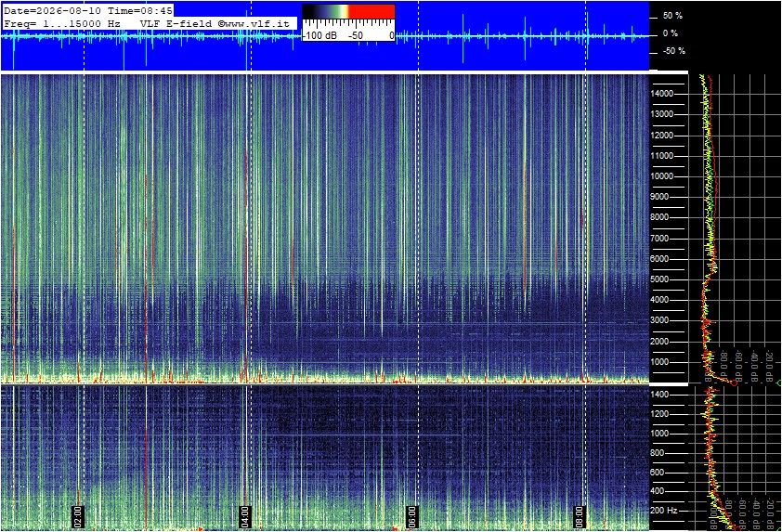Click the 02:00 time marker label
Screen dimensions: 782x532
78,516
